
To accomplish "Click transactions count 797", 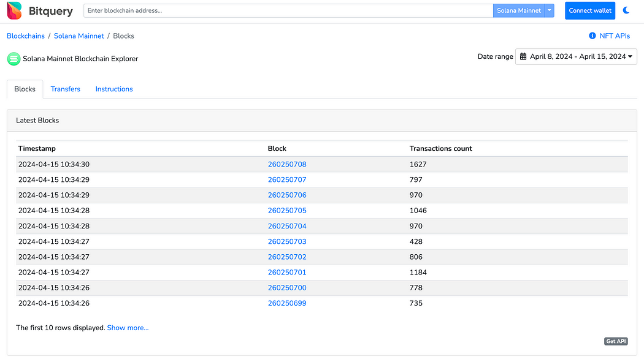I will 416,179.
